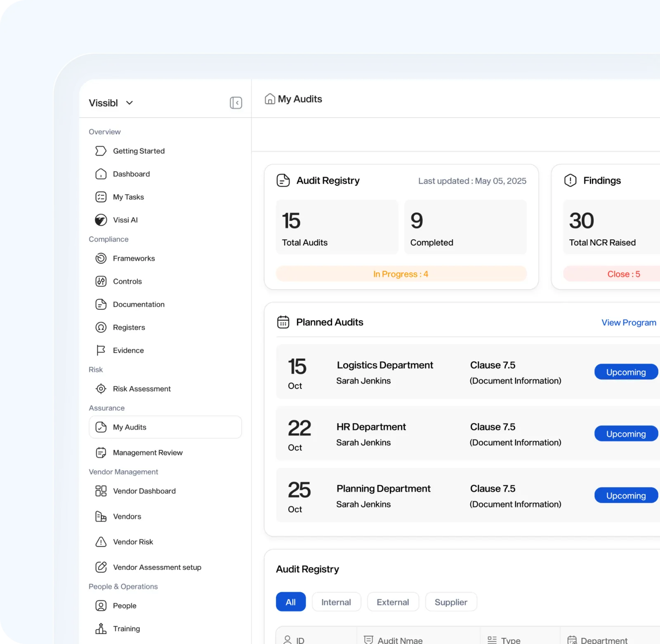This screenshot has width=660, height=644.
Task: Click the Planned Audits calendar icon
Action: 283,322
